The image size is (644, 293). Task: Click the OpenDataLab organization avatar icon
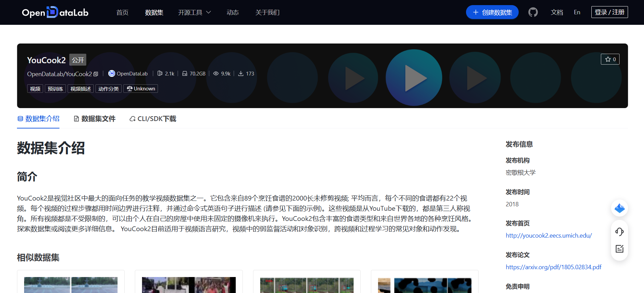[x=111, y=73]
